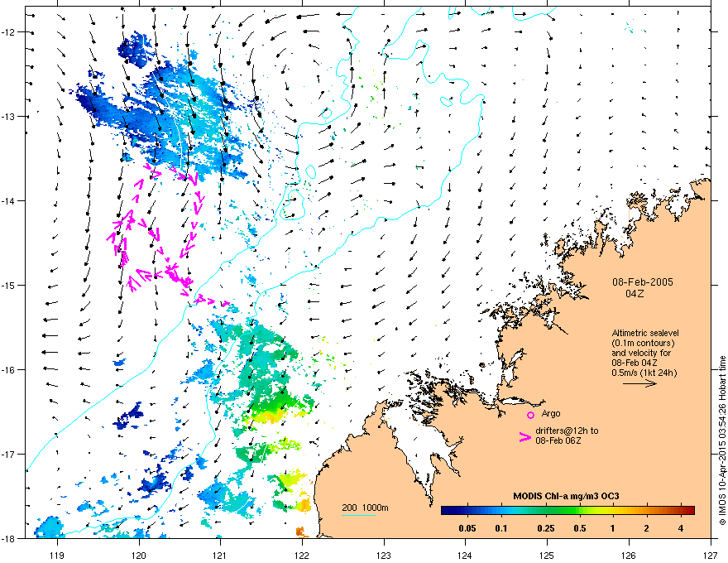Click the latitude axis label -16
Viewport: 728px width, 563px height.
tap(9, 370)
